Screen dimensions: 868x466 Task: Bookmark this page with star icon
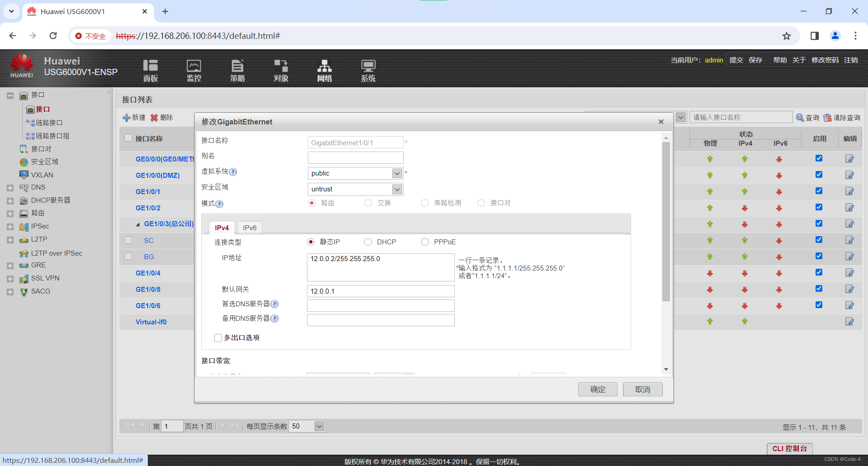coord(787,36)
